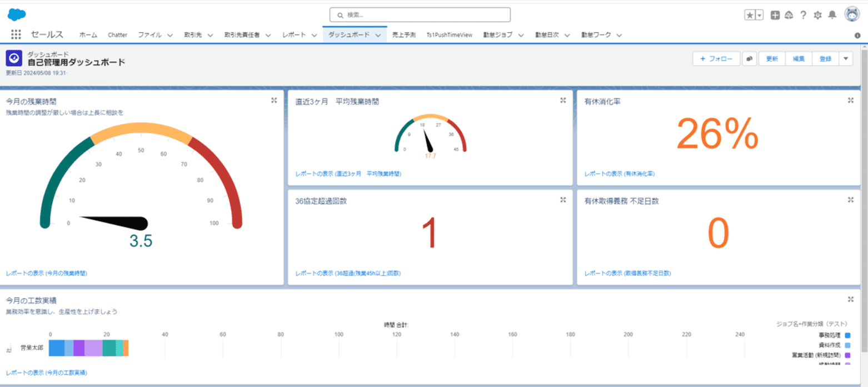Expand the 有休消化率 widget
Viewport: 868px width, 387px height.
851,100
